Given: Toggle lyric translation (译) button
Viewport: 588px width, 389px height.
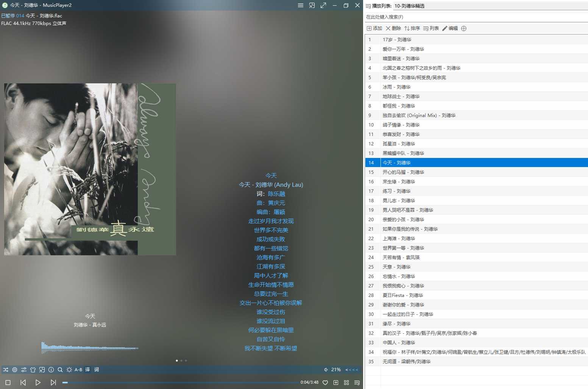Looking at the screenshot, I should point(87,370).
